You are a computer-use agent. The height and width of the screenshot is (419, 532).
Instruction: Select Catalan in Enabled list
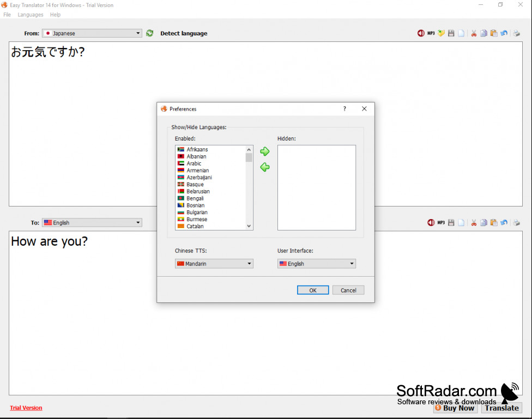click(x=210, y=226)
